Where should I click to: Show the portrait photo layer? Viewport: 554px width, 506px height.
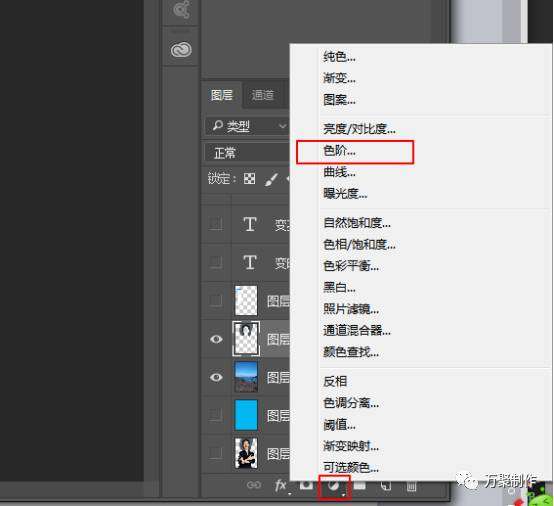tap(216, 453)
